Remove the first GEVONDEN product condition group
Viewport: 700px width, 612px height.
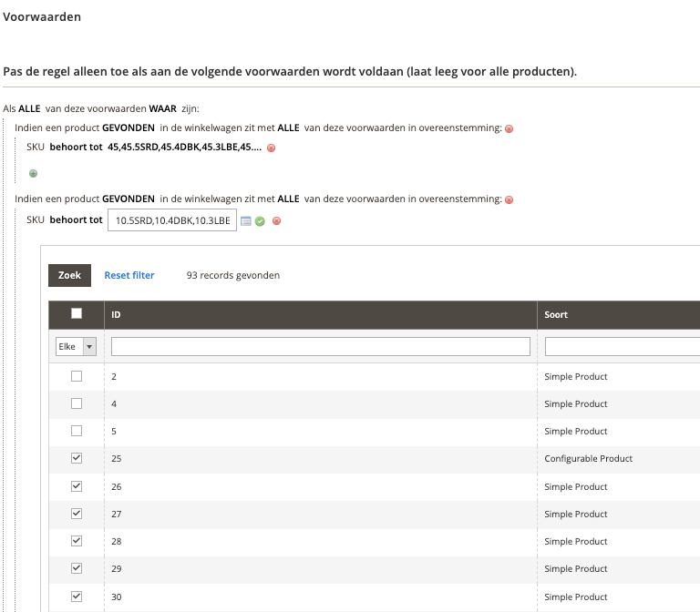point(509,129)
